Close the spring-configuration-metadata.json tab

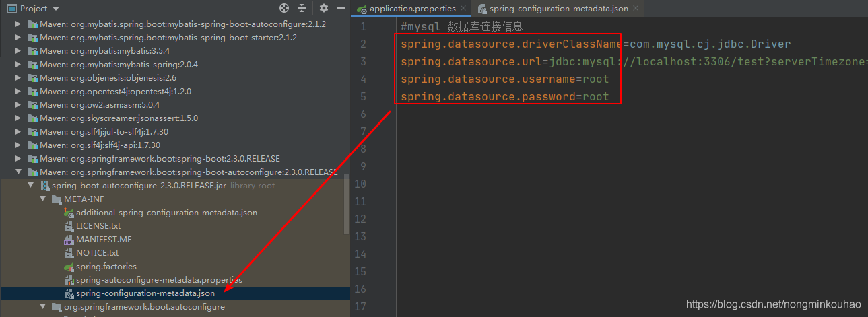(x=637, y=9)
